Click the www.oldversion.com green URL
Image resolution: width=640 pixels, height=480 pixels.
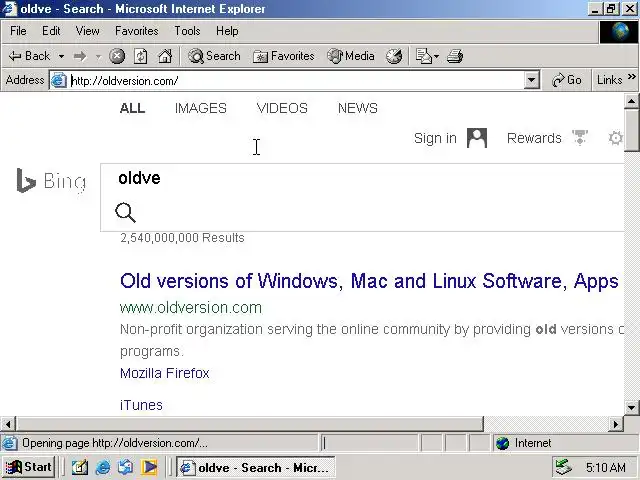coord(191,308)
